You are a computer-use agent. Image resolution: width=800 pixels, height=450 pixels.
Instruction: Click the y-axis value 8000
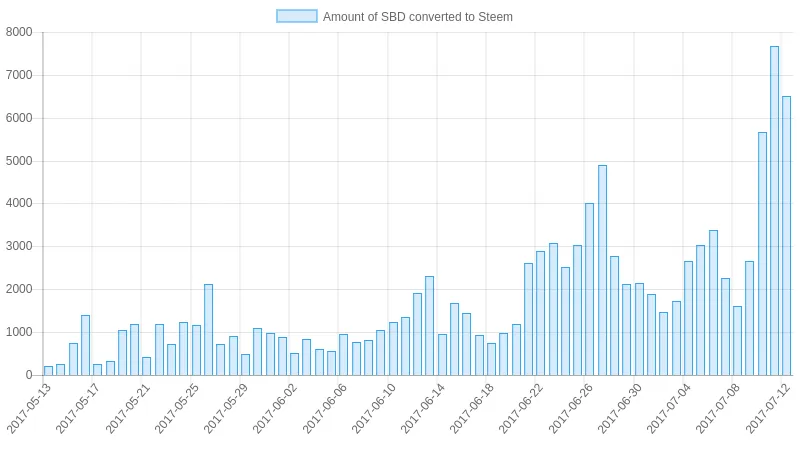click(19, 32)
